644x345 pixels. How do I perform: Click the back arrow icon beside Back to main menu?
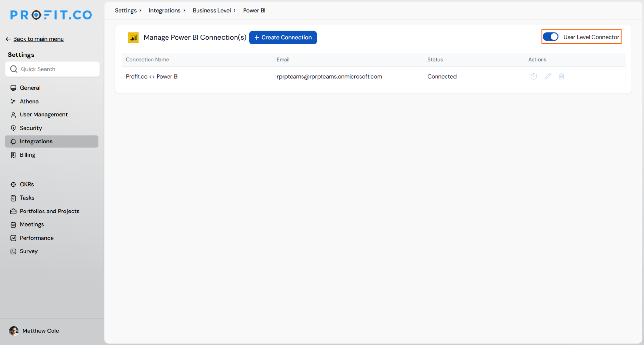click(x=8, y=39)
